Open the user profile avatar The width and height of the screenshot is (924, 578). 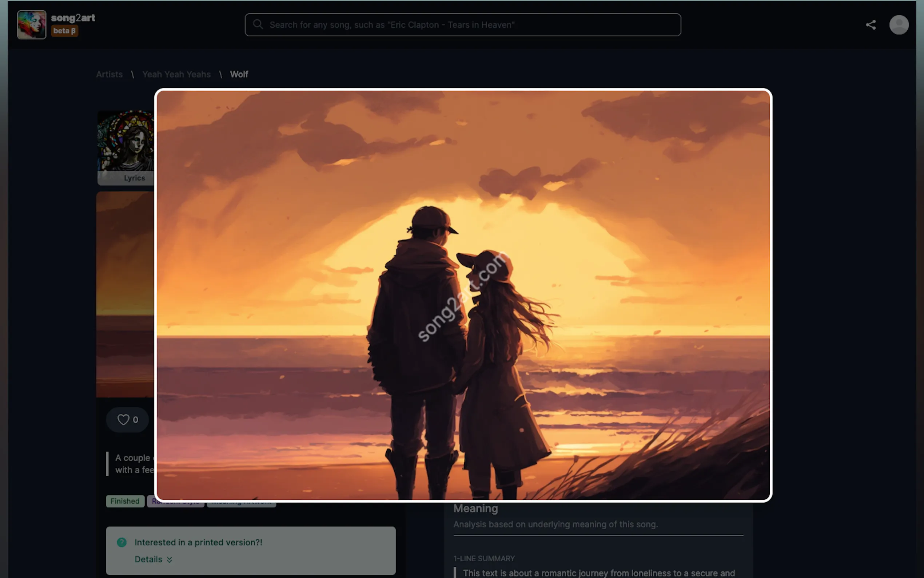point(899,25)
